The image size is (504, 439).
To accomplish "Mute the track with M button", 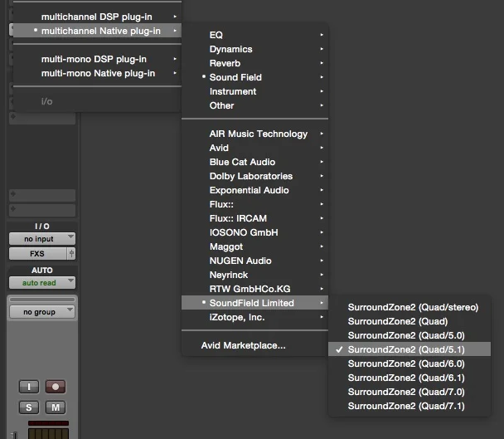I will click(x=56, y=407).
